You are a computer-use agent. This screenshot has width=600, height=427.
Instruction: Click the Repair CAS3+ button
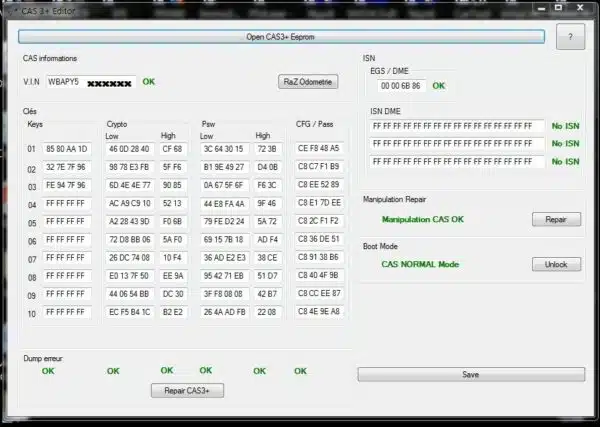[186, 389]
